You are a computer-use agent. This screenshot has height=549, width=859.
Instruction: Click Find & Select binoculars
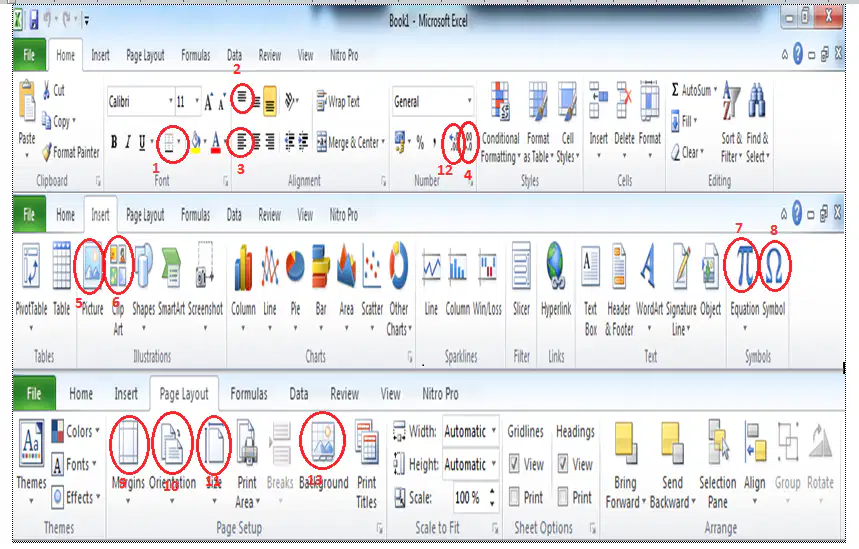[x=758, y=122]
